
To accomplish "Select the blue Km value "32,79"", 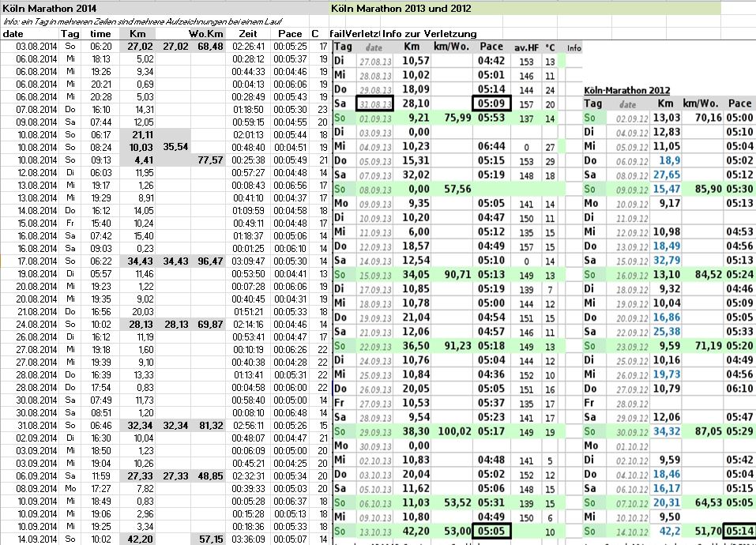I will (667, 260).
